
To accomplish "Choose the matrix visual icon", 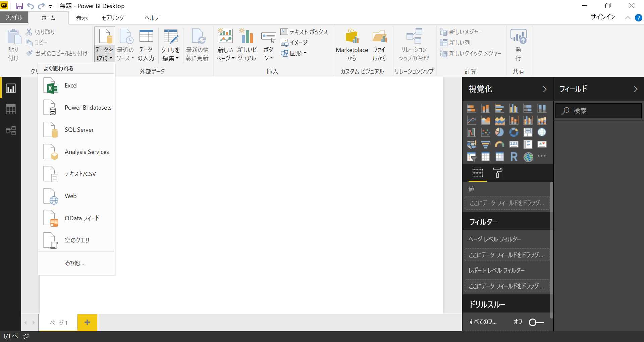I will point(499,156).
